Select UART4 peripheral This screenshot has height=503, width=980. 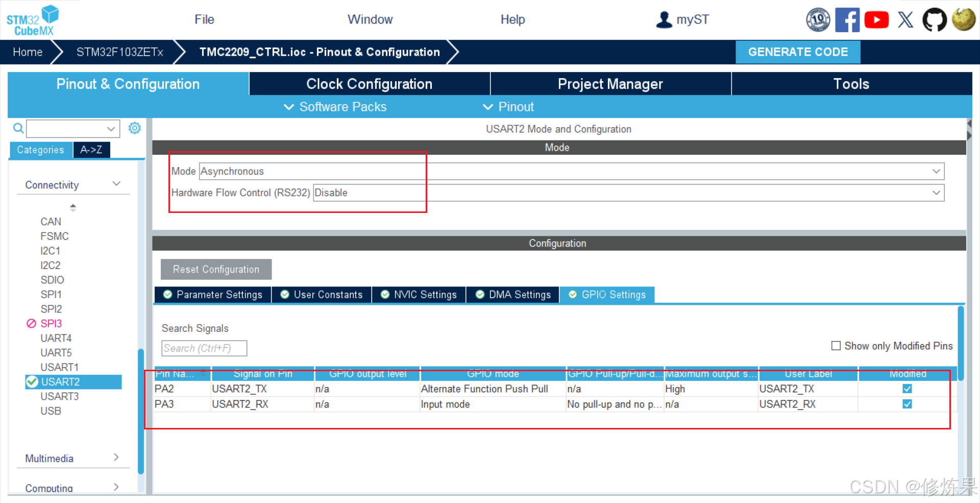pos(56,338)
